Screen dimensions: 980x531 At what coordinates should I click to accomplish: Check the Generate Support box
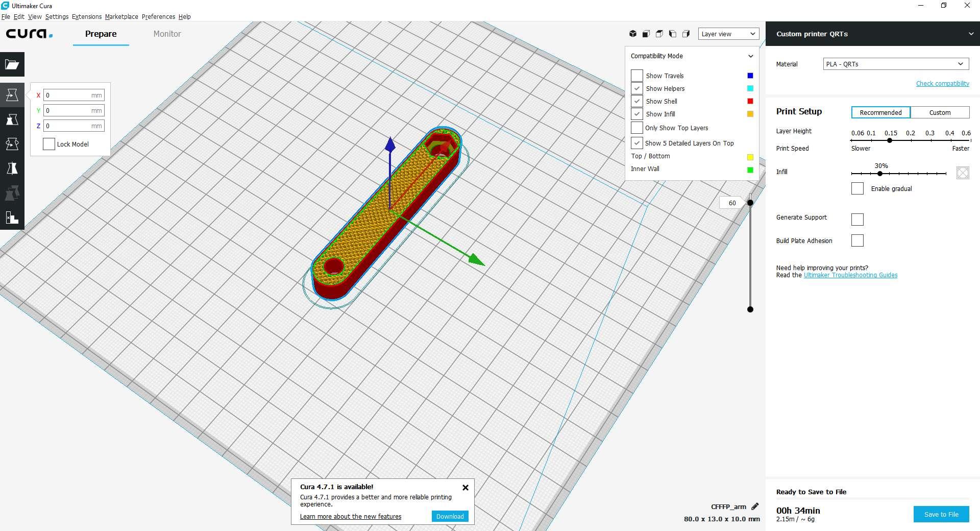[857, 220]
